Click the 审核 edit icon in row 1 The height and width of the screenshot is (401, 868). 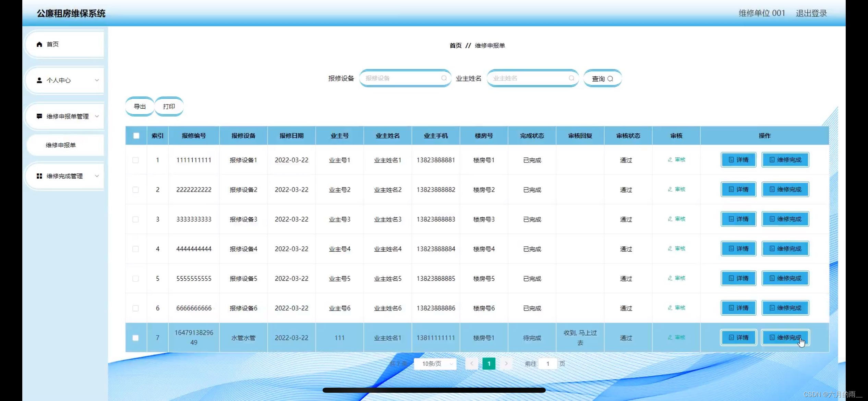pyautogui.click(x=670, y=160)
